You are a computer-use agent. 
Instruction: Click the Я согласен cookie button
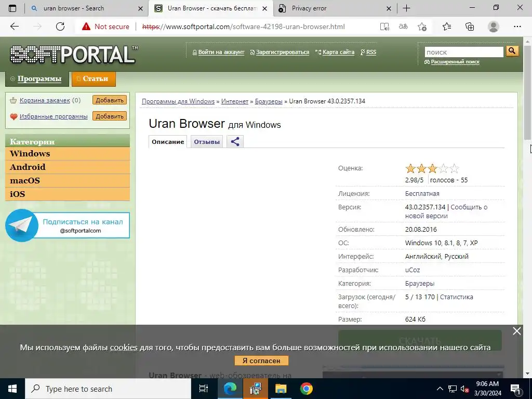tap(261, 361)
